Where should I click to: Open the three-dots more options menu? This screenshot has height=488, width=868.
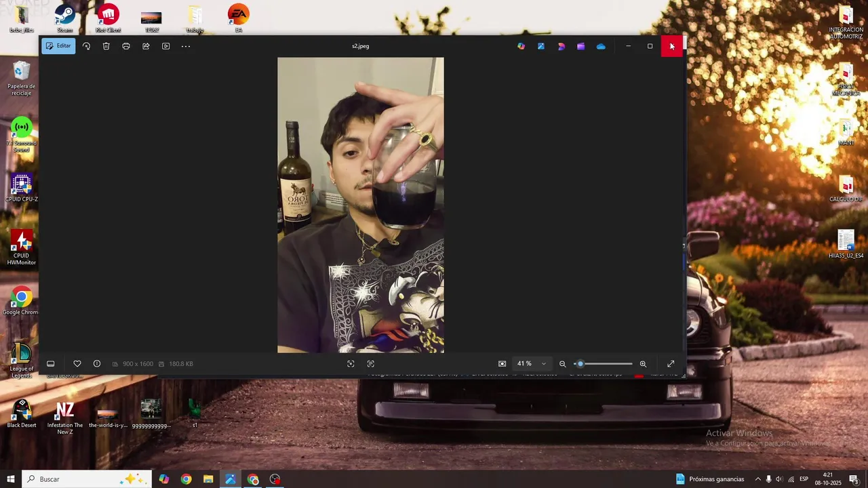pos(186,46)
